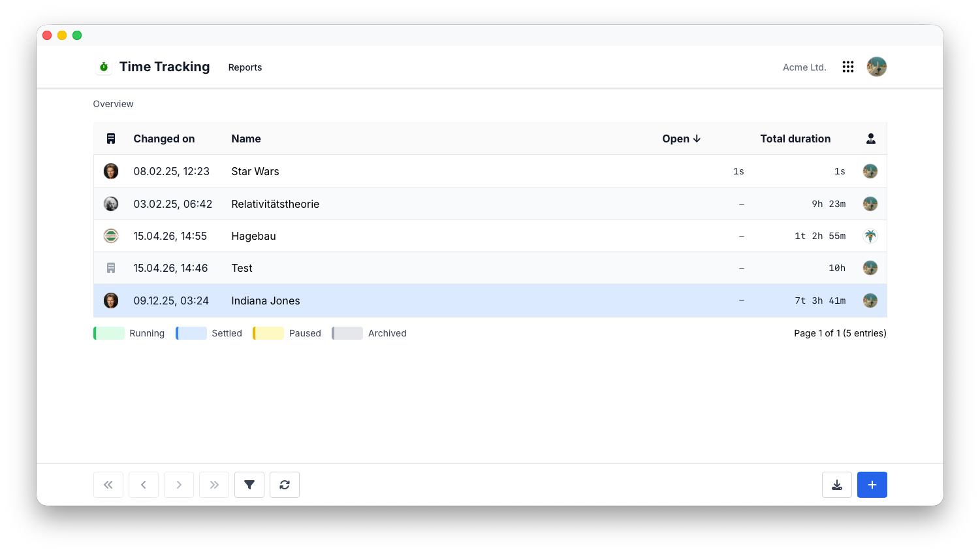Click the 9h 23m total duration
980x554 pixels.
tap(829, 204)
